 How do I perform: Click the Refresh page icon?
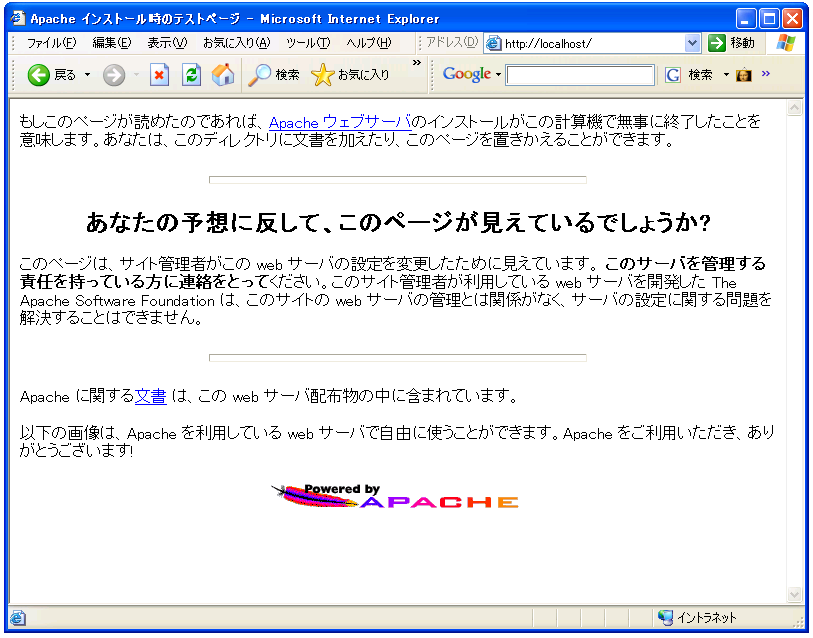pyautogui.click(x=191, y=75)
